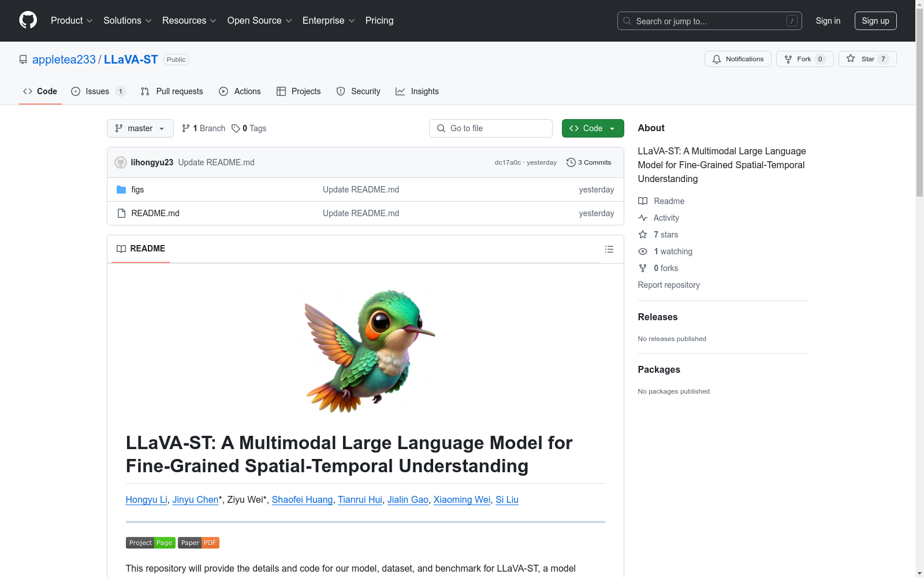Click the Notifications bell icon
Viewport: 924px width, 578px height.
(717, 59)
